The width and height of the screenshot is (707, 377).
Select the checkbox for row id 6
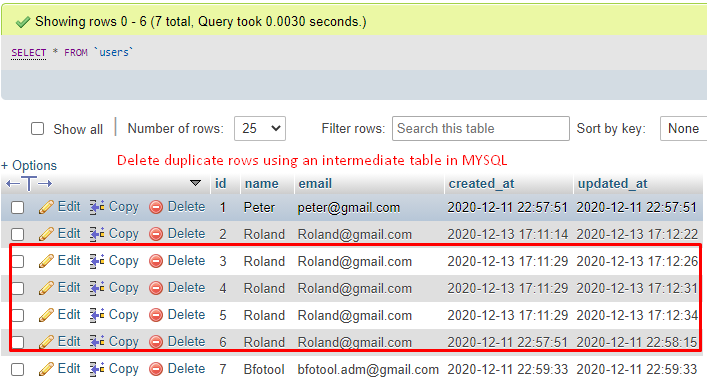pos(18,343)
